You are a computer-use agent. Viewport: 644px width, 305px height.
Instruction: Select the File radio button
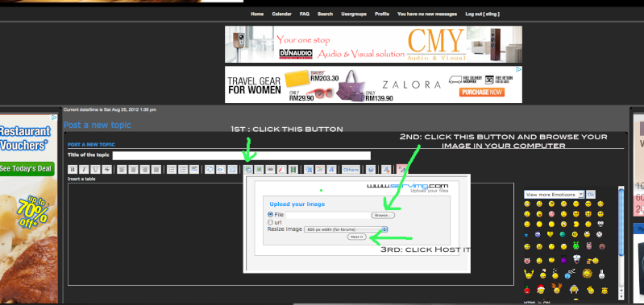pyautogui.click(x=270, y=214)
